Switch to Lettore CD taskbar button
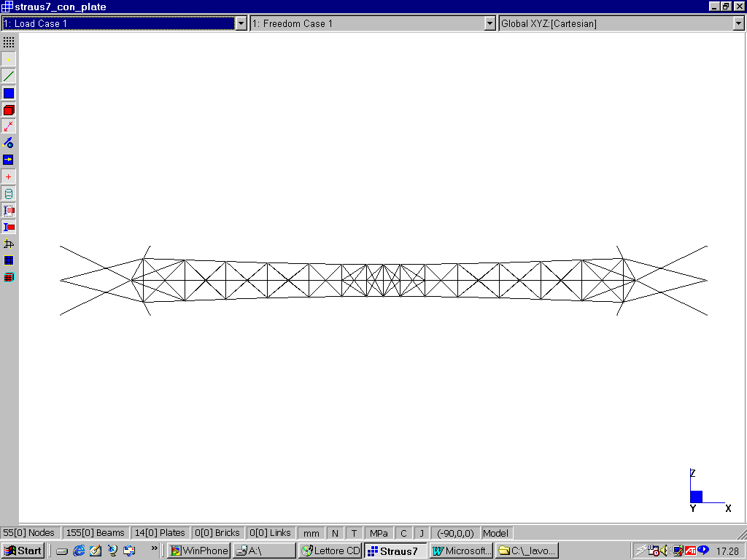This screenshot has width=747, height=560. coord(330,551)
